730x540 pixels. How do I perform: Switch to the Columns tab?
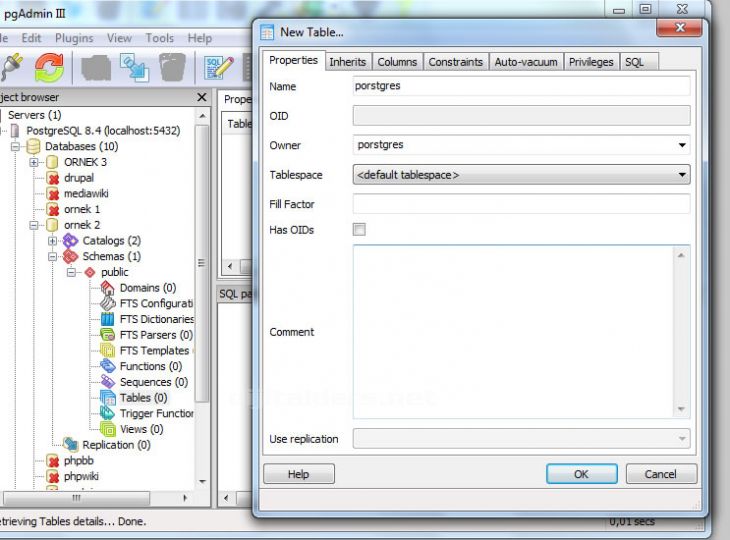pyautogui.click(x=397, y=62)
